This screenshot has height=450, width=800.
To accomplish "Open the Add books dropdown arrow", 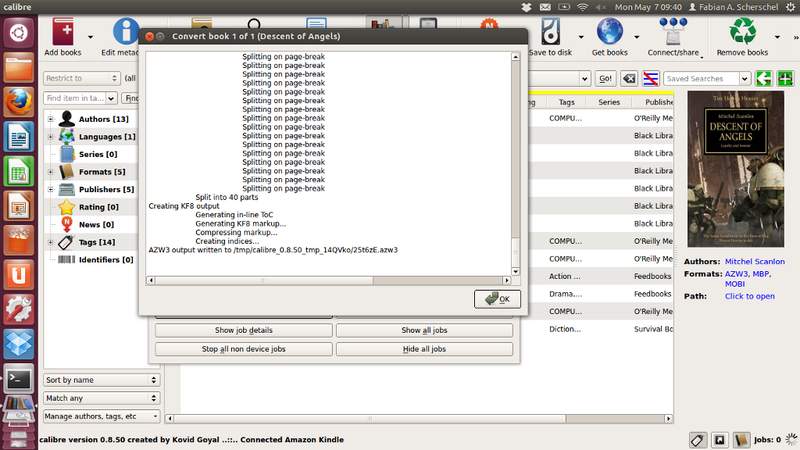I will click(x=90, y=37).
